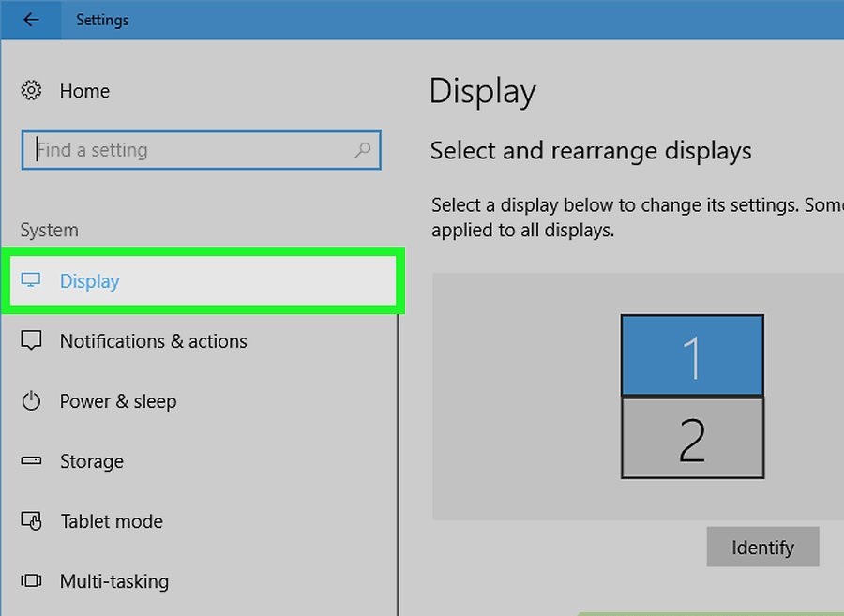844x616 pixels.
Task: Click the Identify button
Action: [x=762, y=548]
